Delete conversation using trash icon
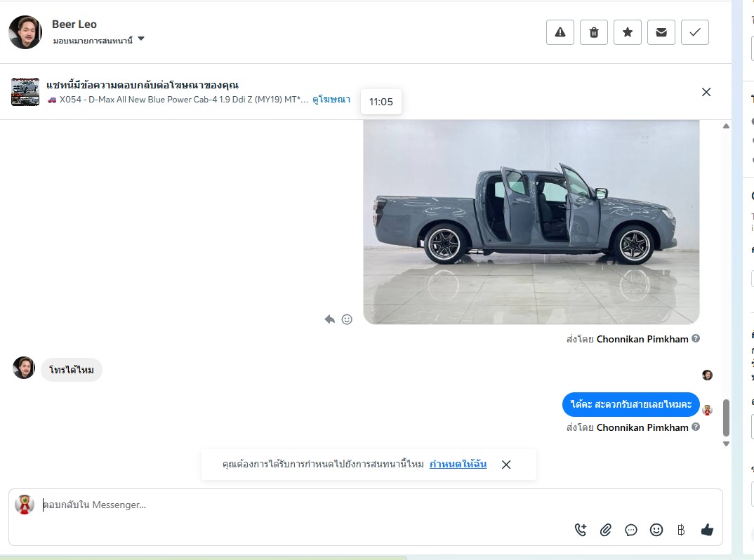The height and width of the screenshot is (560, 754). click(594, 32)
